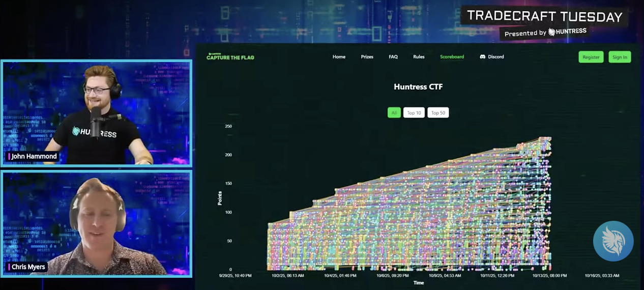Click the Capture The Flag logo
The image size is (644, 290).
tap(230, 57)
